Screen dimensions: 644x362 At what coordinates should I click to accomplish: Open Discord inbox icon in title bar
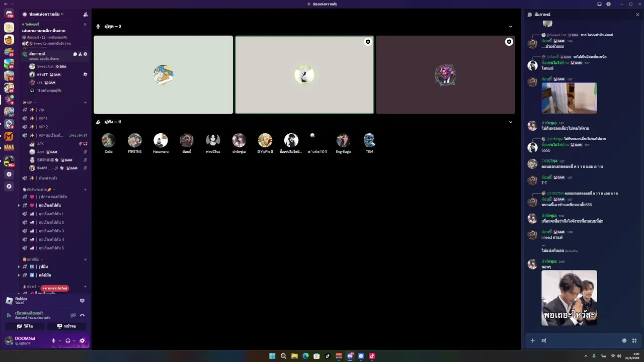click(x=599, y=4)
